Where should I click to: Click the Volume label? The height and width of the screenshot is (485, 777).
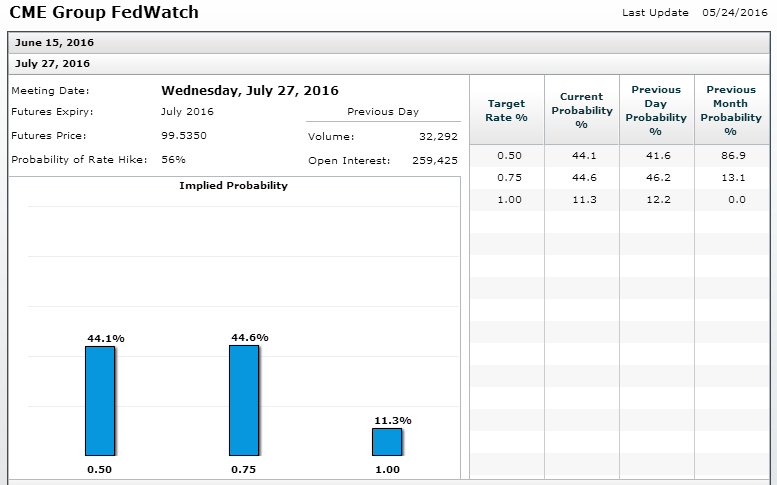[x=331, y=137]
